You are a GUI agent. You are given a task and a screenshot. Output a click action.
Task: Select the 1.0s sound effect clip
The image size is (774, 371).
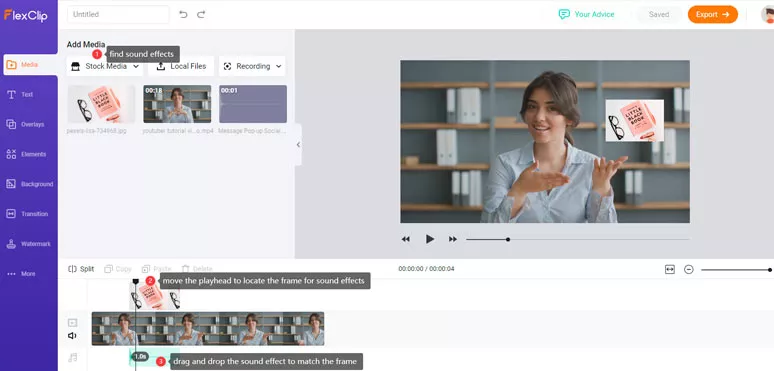(154, 358)
